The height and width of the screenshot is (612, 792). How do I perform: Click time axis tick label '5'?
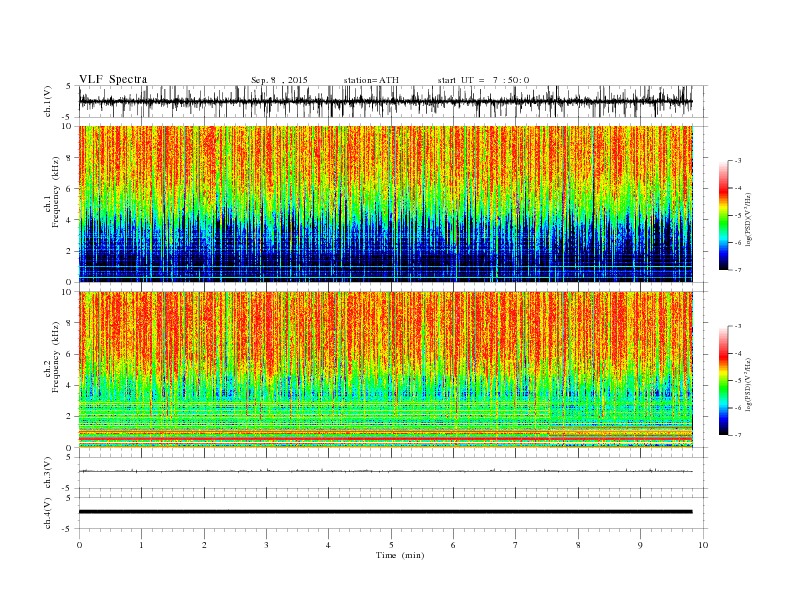[391, 545]
